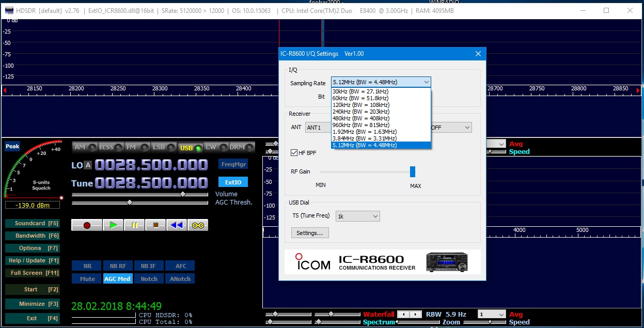This screenshot has width=644, height=328.
Task: Open Options [F7]
Action: click(33, 248)
